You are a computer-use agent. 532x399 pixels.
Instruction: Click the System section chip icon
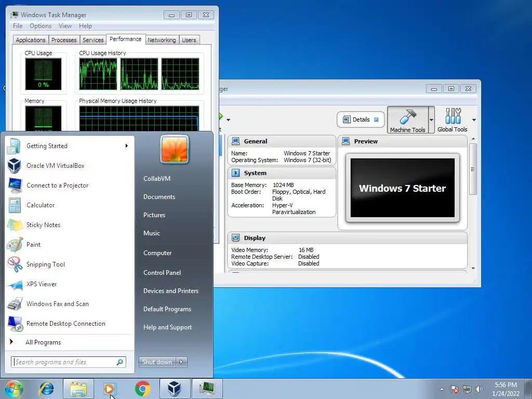235,173
